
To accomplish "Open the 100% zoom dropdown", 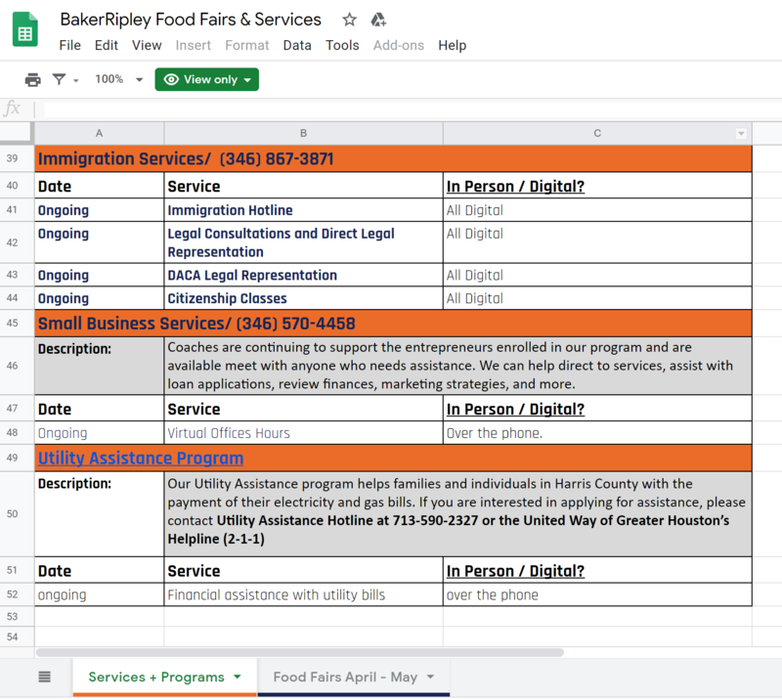I will tap(118, 79).
